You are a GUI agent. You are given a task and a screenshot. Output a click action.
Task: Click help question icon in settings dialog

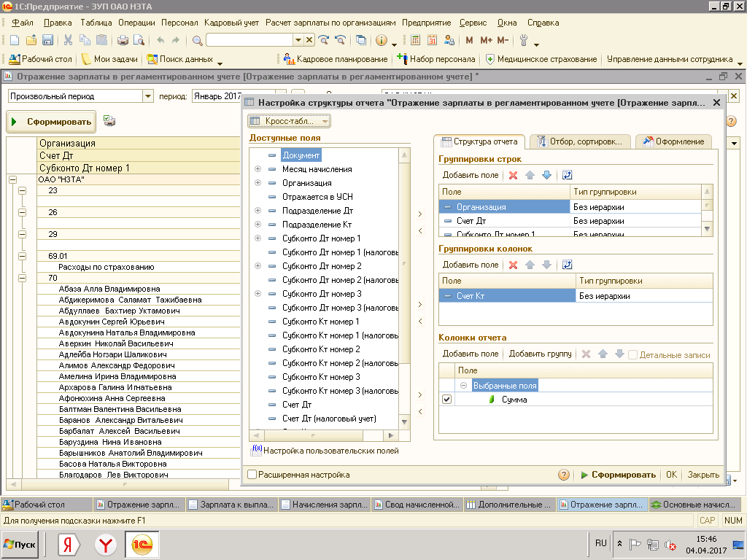(x=564, y=475)
